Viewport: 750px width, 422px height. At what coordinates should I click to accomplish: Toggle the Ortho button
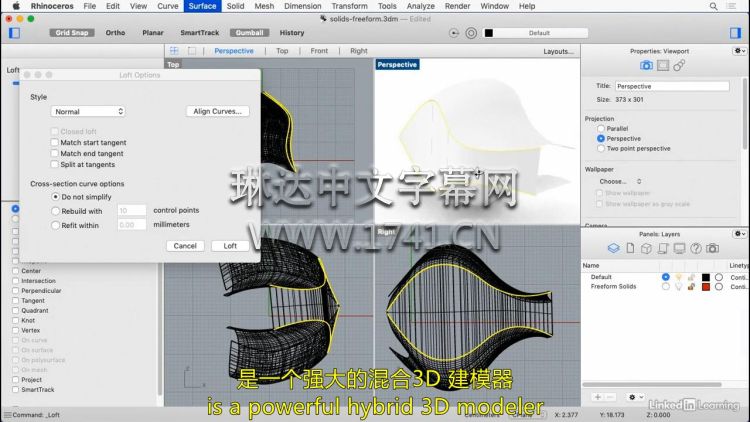[x=115, y=33]
